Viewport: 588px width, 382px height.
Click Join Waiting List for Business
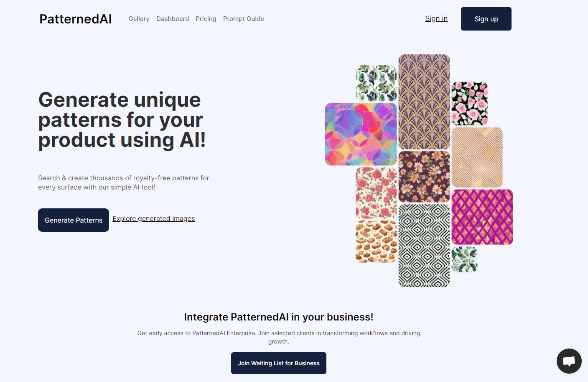[x=279, y=363]
